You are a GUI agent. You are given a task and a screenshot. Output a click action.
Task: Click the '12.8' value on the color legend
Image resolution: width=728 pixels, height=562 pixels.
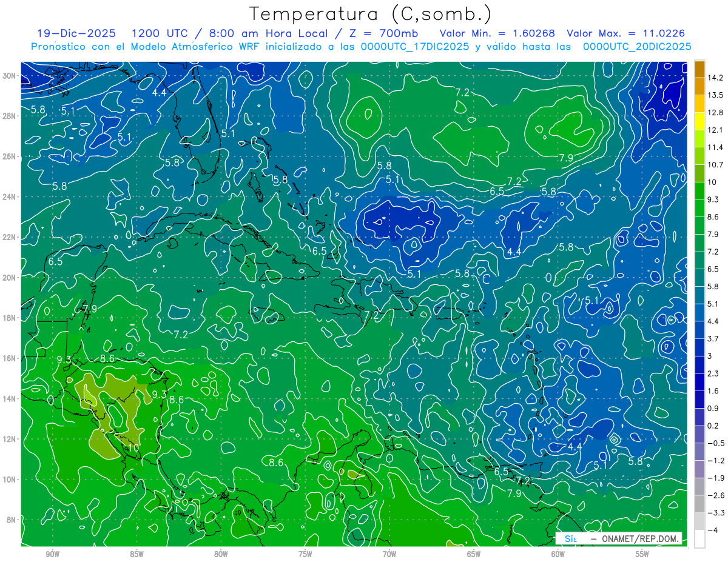pos(715,113)
